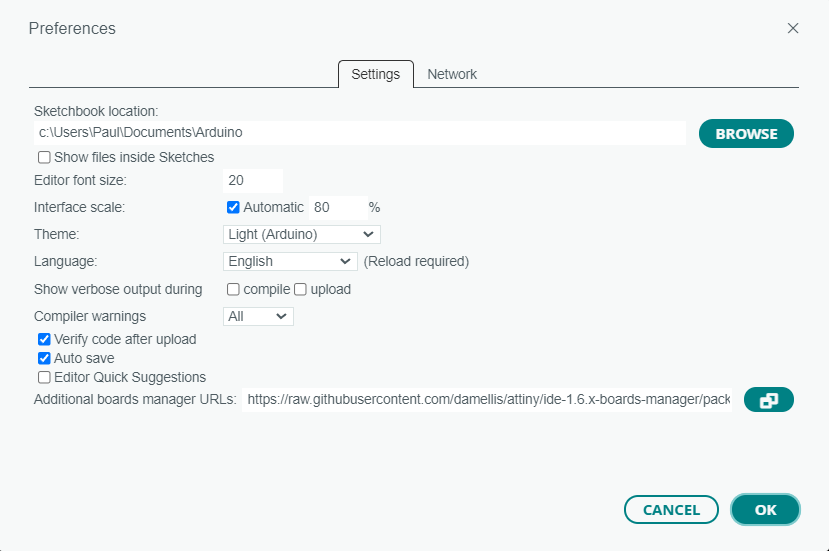Image resolution: width=829 pixels, height=551 pixels.
Task: Enable Editor Quick Suggestions
Action: click(x=44, y=377)
